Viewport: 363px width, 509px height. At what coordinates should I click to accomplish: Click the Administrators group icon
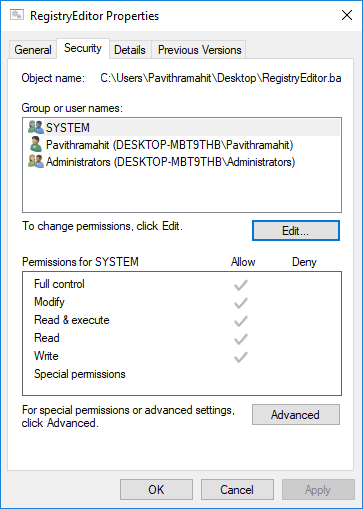tap(36, 162)
